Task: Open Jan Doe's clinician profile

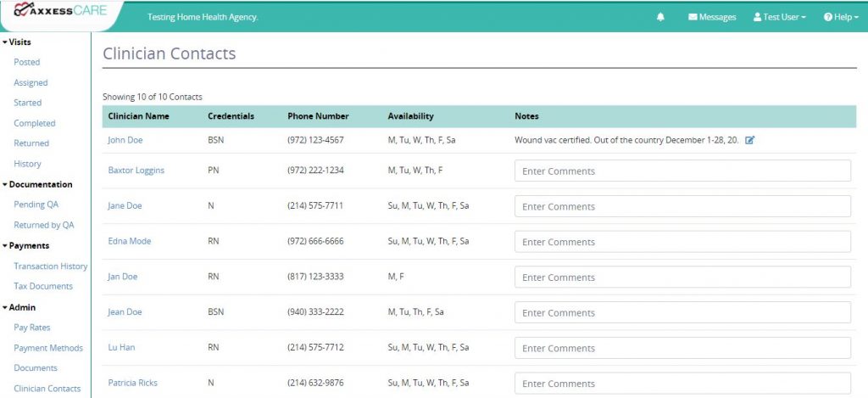Action: pos(122,277)
